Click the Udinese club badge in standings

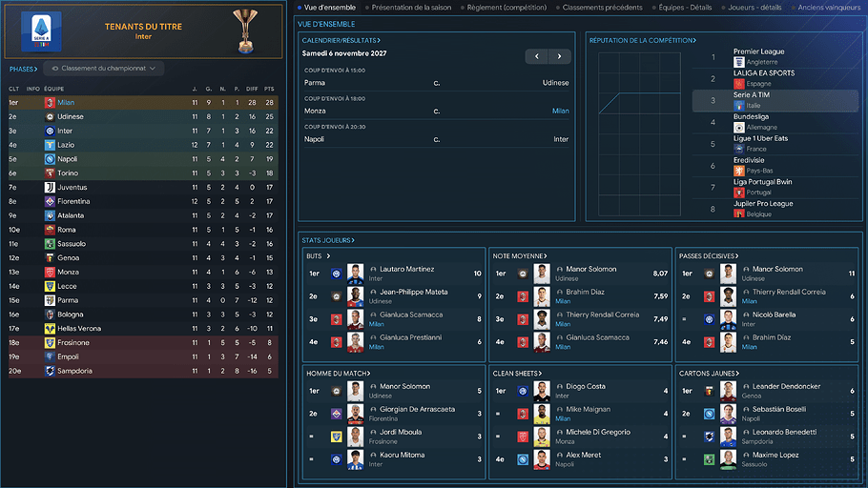point(50,116)
